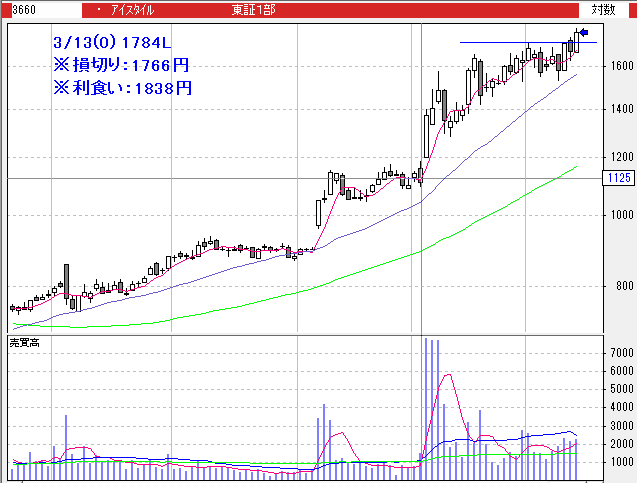Image resolution: width=637 pixels, height=483 pixels.
Task: Click the 3/13(0) 1784L entry annotation
Action: pos(112,43)
